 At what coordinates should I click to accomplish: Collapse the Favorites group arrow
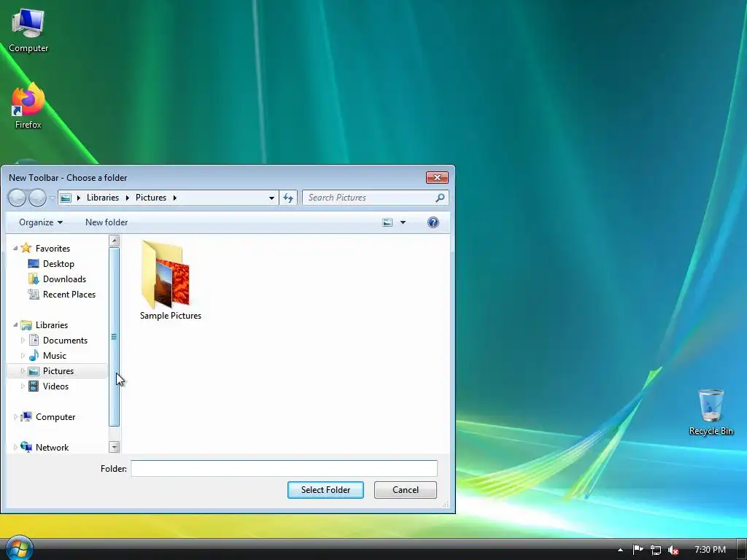point(15,248)
